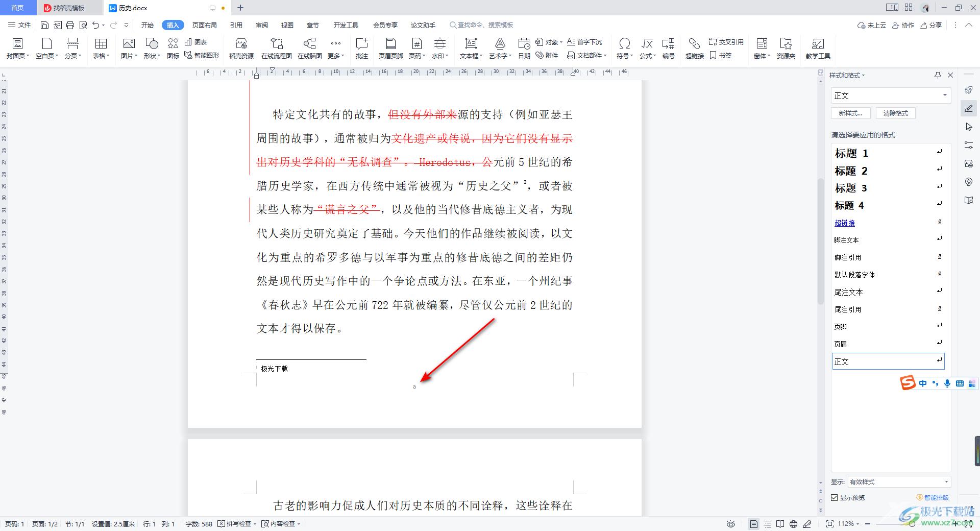
Task: Click 智能排版 in styles pane
Action: [933, 497]
